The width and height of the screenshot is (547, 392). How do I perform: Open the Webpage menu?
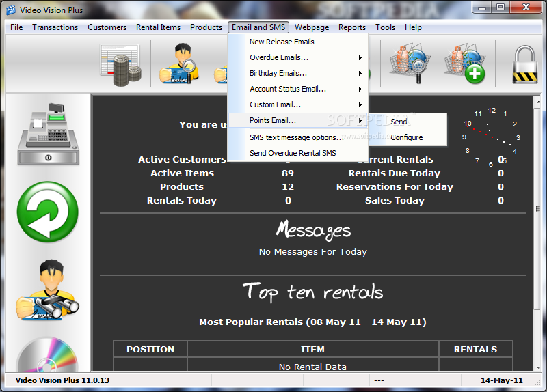tap(312, 27)
